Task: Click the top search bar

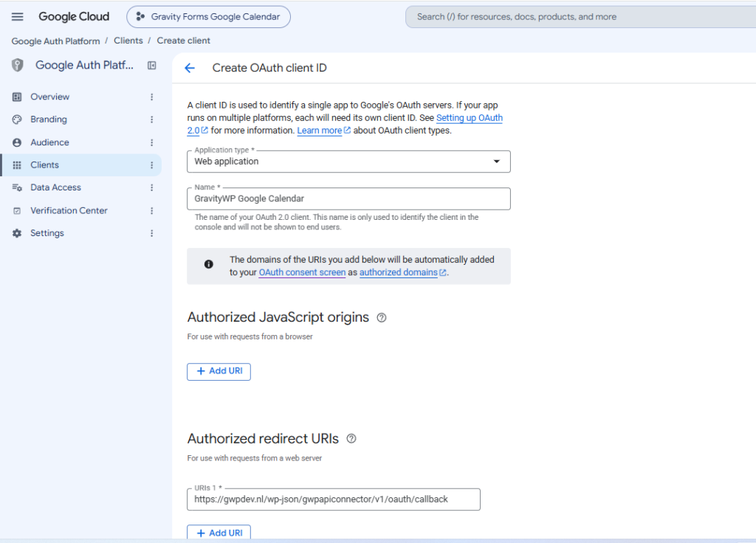Action: click(580, 17)
